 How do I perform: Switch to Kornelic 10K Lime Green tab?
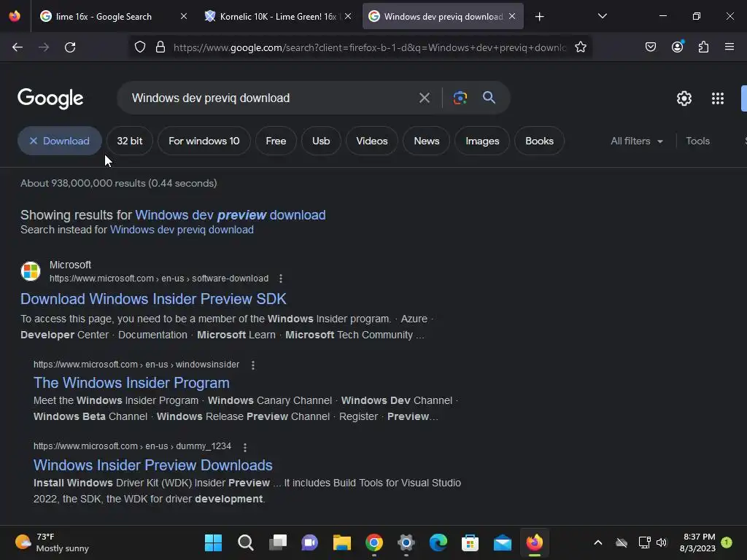tap(278, 16)
